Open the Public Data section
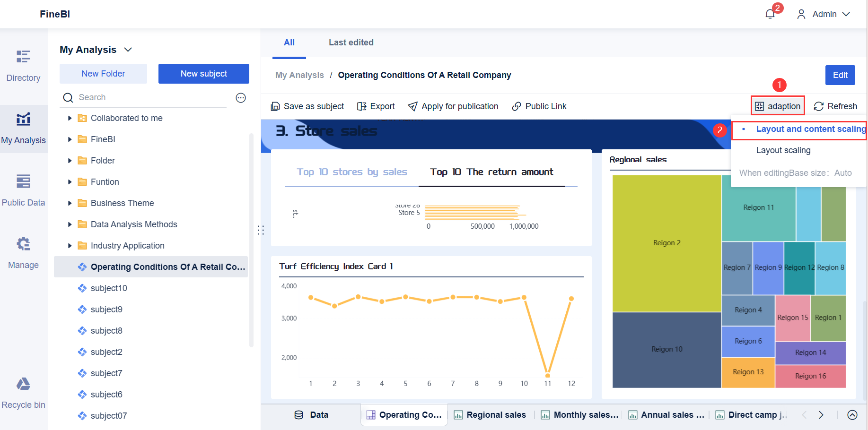Screen dimensions: 868x430 tap(23, 189)
